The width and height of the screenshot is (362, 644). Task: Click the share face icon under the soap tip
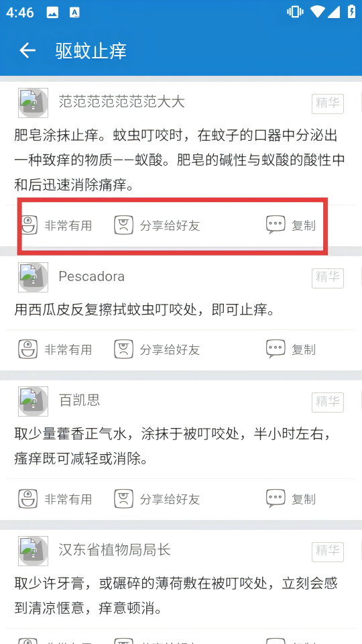pyautogui.click(x=123, y=225)
